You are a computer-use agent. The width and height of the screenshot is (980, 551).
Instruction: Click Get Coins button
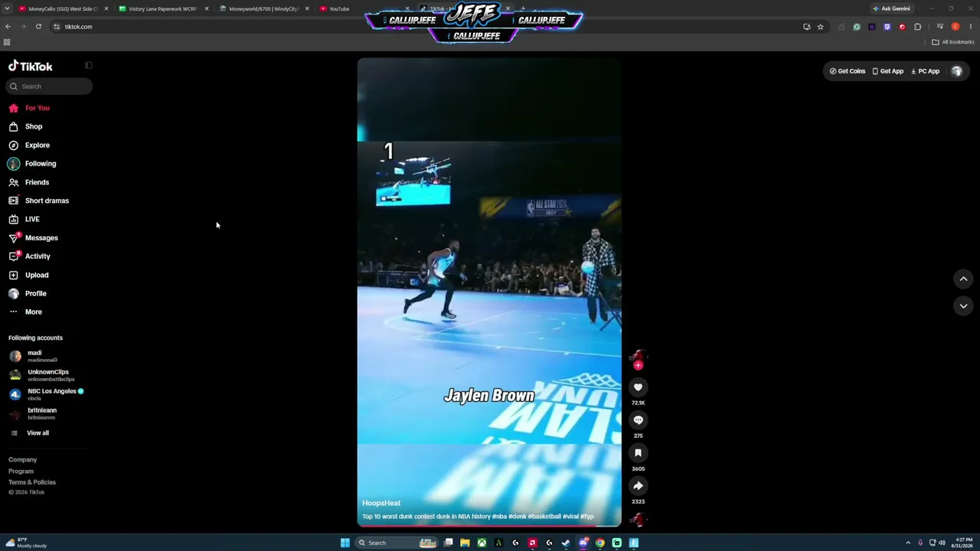(847, 71)
